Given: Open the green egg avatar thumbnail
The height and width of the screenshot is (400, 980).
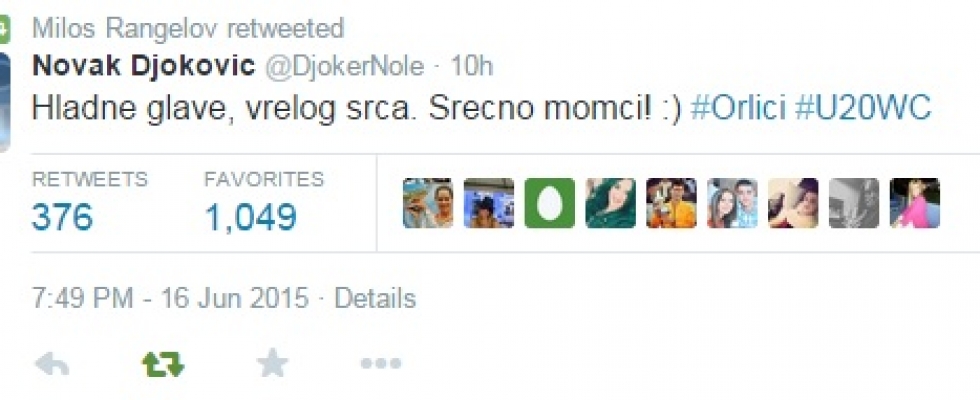Looking at the screenshot, I should pos(549,203).
